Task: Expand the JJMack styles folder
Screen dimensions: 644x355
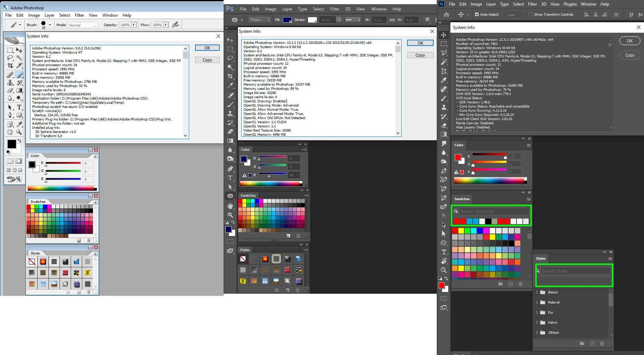Action: tap(537, 333)
